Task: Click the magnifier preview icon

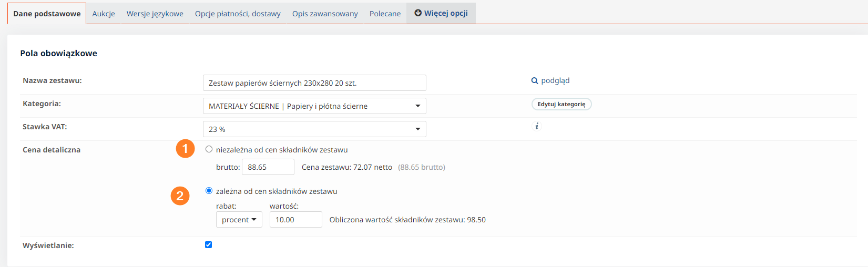Action: pyautogui.click(x=535, y=81)
